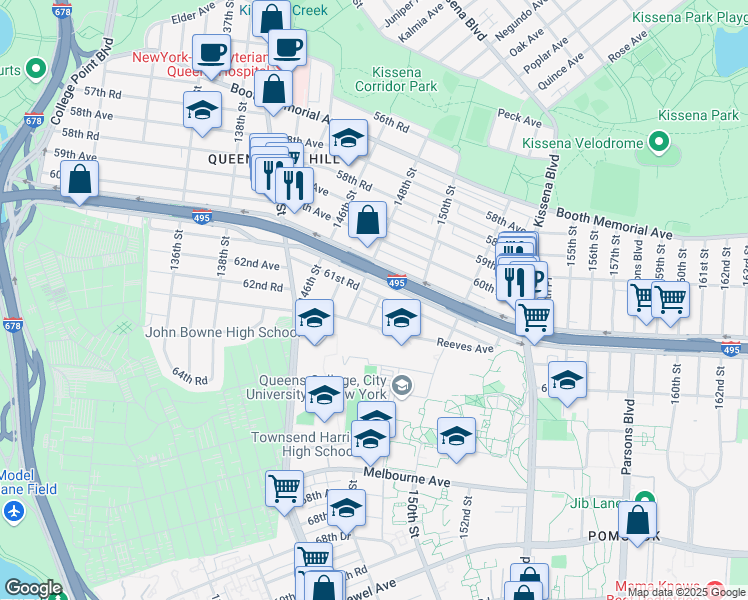
Task: Select the airplane airfield icon on left edge
Action: (14, 512)
